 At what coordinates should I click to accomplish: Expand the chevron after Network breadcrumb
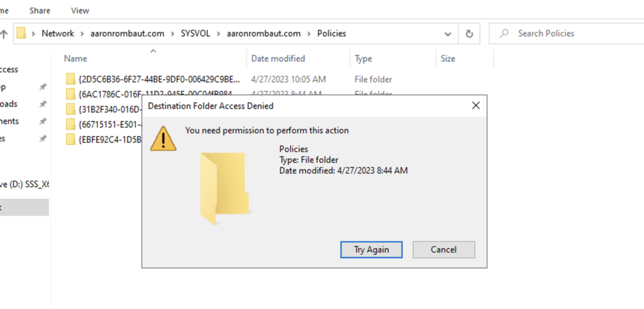tap(80, 33)
